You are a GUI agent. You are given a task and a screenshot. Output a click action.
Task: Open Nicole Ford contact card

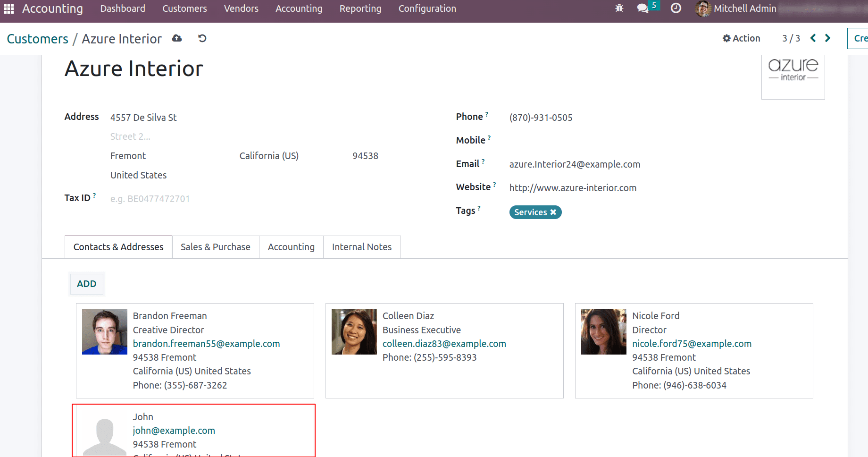(694, 351)
